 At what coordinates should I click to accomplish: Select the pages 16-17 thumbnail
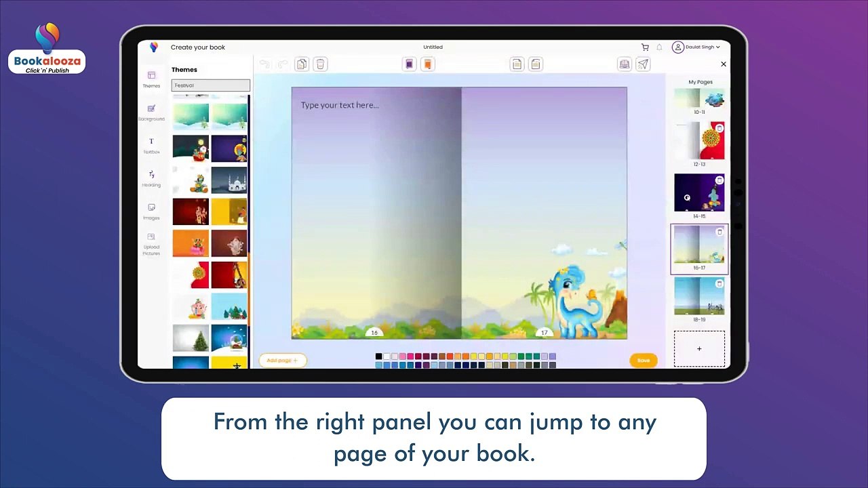699,245
